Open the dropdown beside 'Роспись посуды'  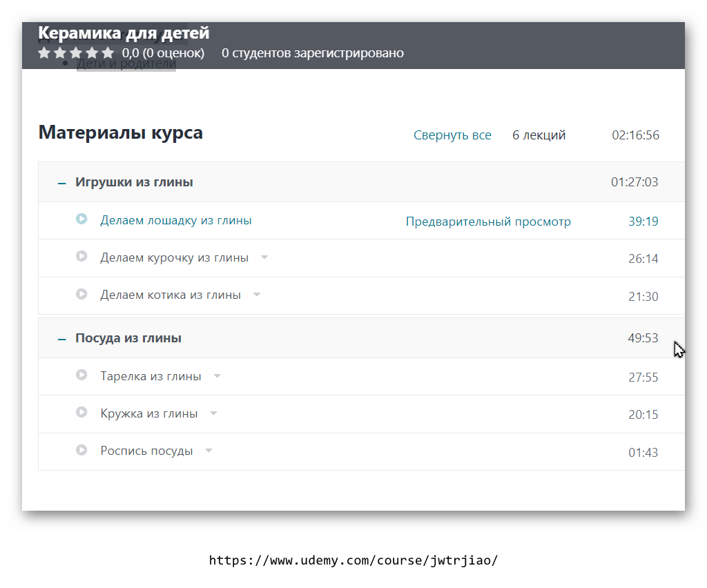click(x=209, y=449)
